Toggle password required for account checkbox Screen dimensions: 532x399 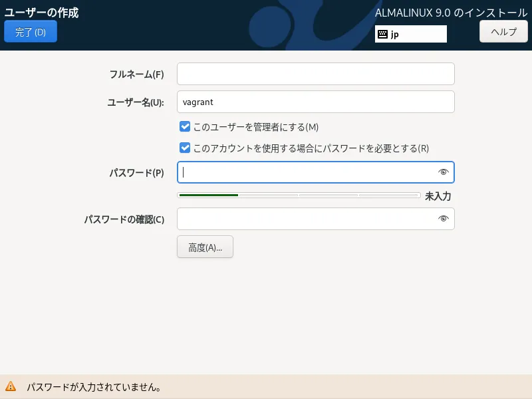click(x=185, y=148)
